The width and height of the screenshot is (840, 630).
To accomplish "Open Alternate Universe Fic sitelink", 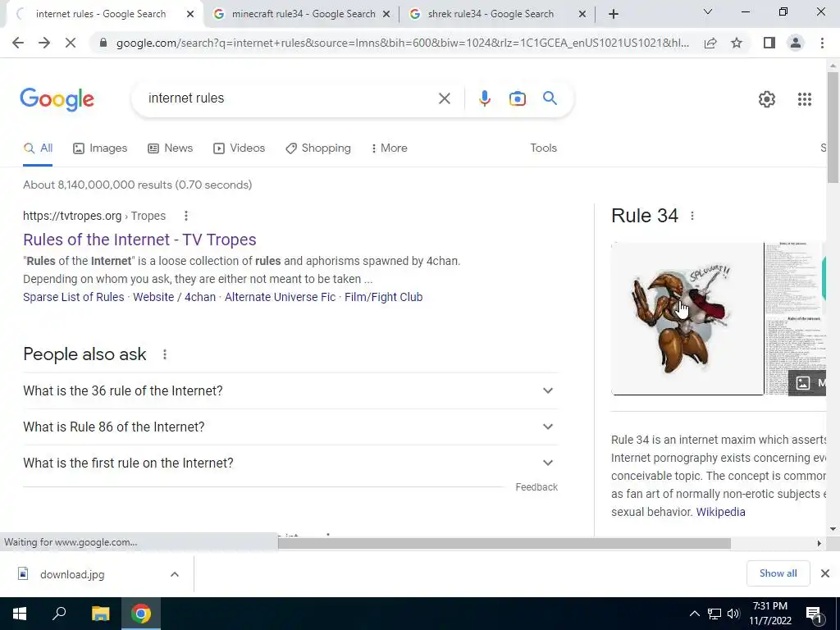I will pos(280,297).
